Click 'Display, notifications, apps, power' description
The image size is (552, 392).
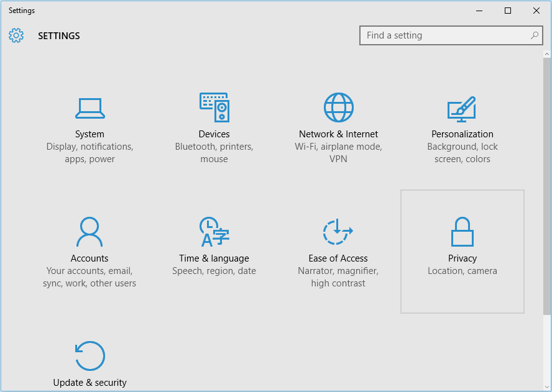coord(90,153)
